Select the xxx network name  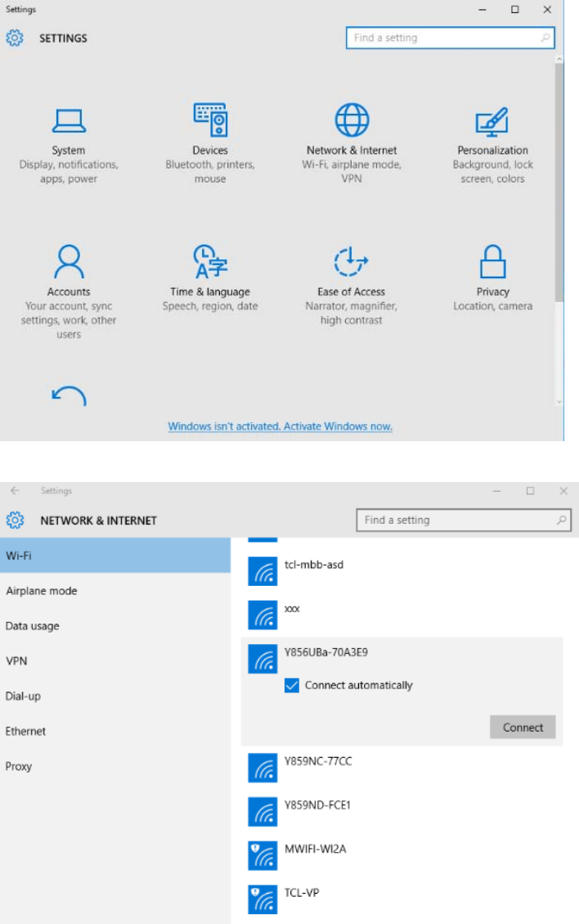coord(292,609)
